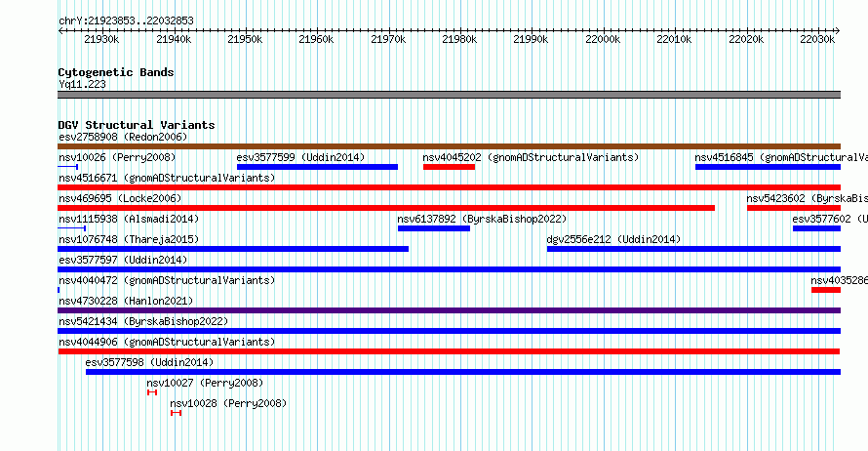
Task: Click the 22030k ruler mark
Action: [x=817, y=39]
